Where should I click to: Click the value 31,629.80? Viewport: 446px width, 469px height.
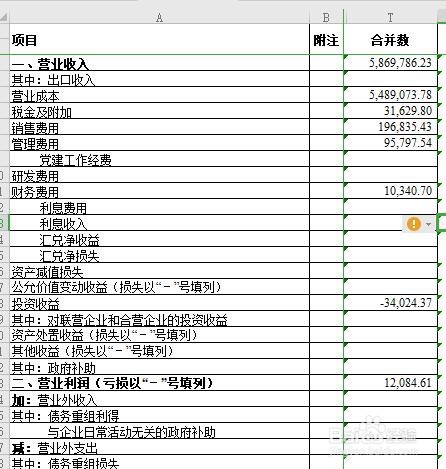coord(408,111)
